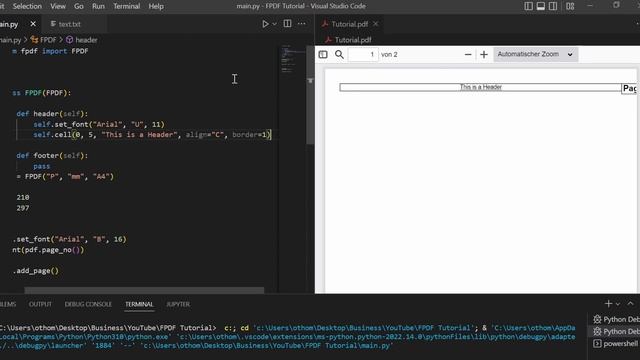Click the value 297 in editor

(x=23, y=208)
